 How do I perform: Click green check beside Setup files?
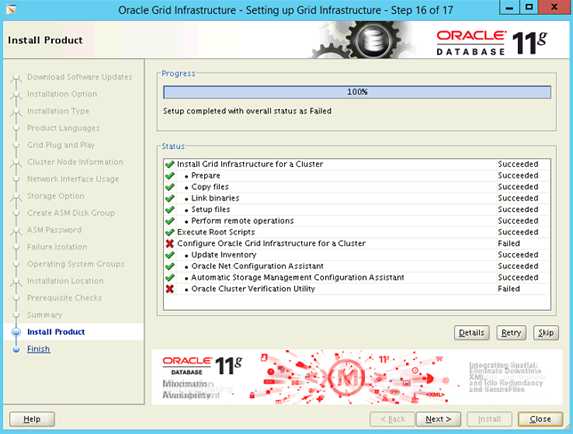[170, 209]
